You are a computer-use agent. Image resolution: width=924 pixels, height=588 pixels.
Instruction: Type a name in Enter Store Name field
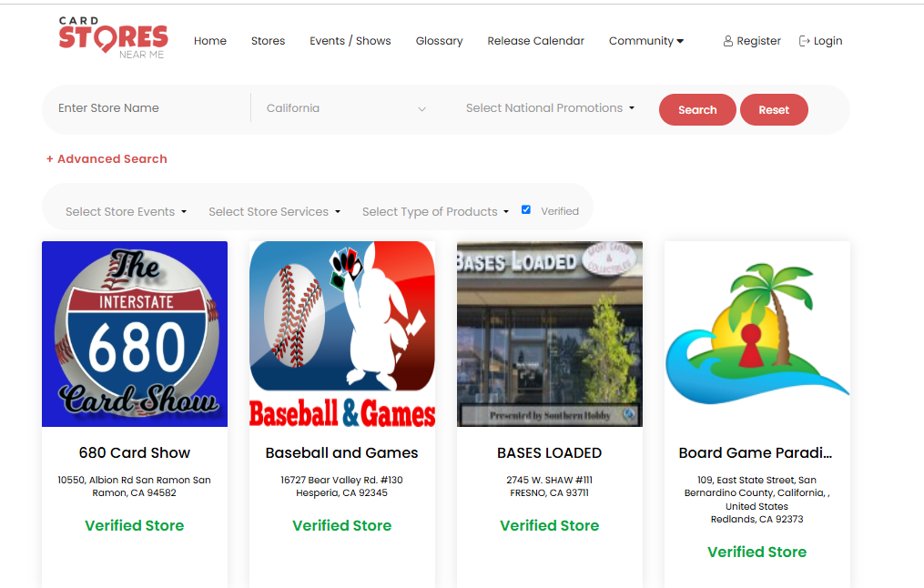pyautogui.click(x=146, y=107)
